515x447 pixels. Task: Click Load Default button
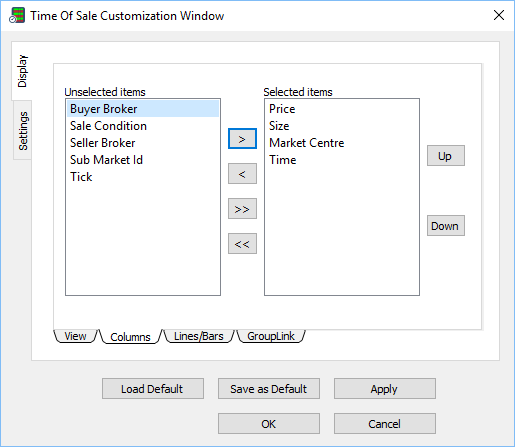click(153, 389)
